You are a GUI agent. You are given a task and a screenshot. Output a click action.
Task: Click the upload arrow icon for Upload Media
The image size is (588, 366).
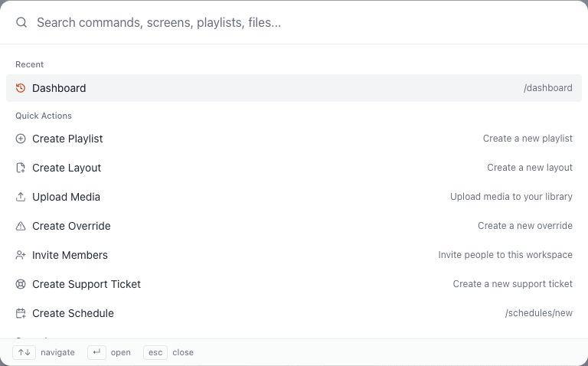[x=21, y=197]
